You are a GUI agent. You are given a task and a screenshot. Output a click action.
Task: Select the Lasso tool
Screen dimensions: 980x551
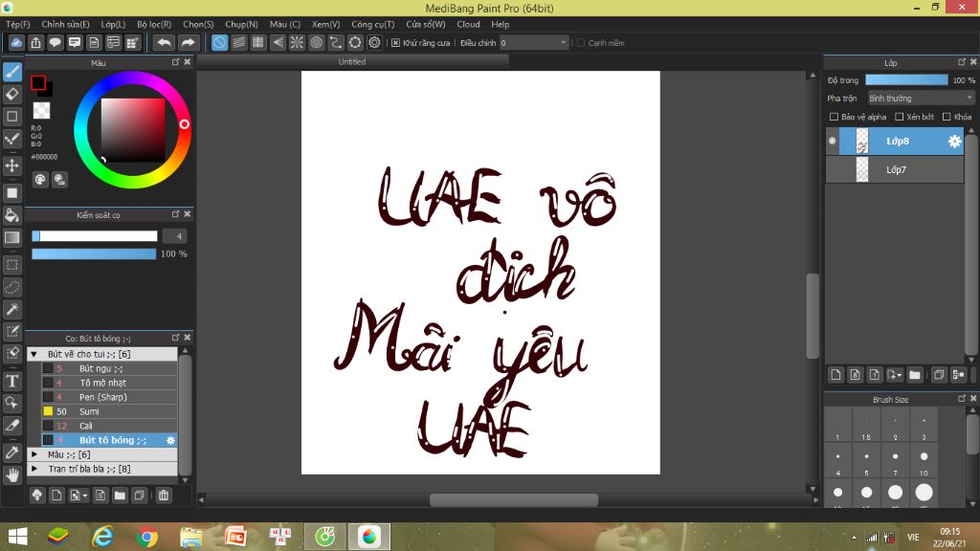(11, 287)
